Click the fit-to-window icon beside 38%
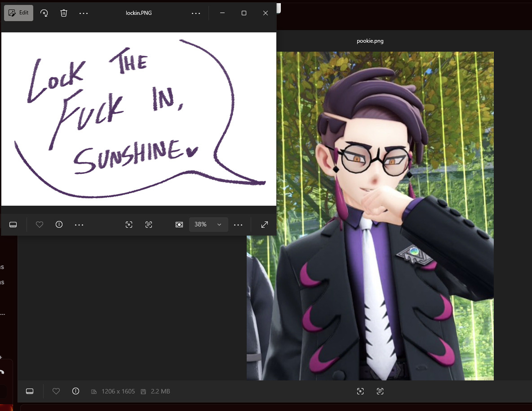Viewport: 532px width, 411px height. point(179,225)
